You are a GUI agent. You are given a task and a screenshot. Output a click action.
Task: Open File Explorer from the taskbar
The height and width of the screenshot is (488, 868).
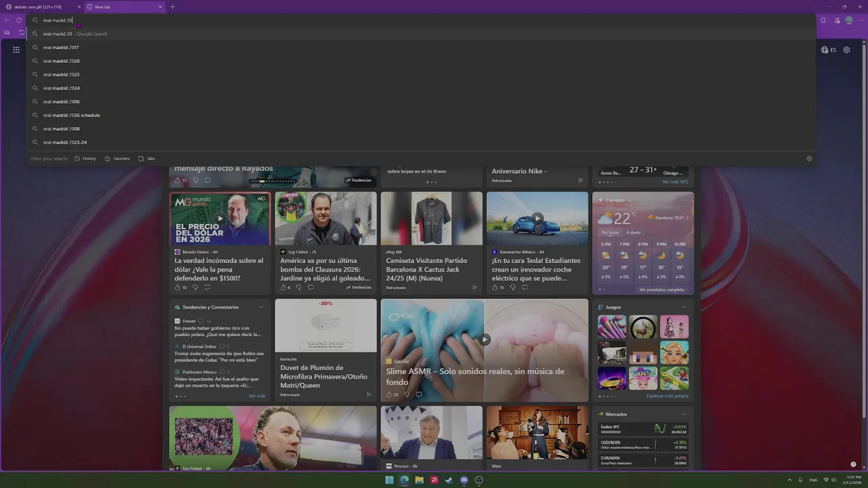[x=419, y=480]
